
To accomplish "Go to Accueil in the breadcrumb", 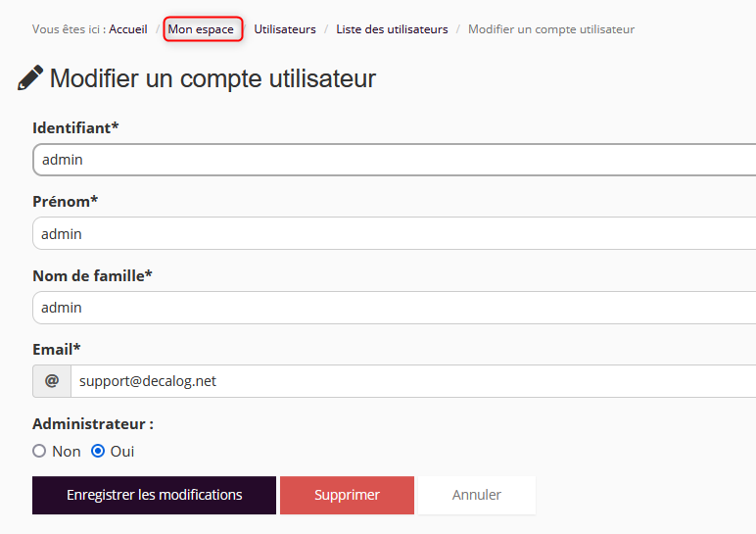I will click(x=128, y=29).
